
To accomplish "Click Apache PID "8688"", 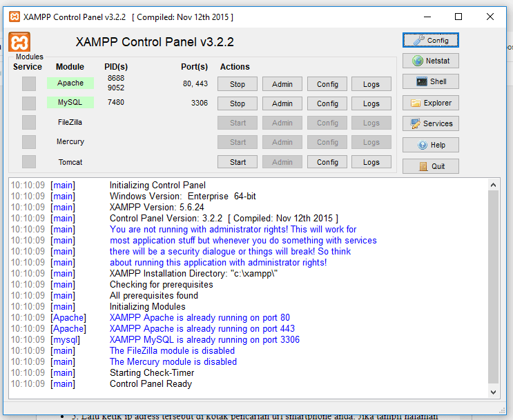I will point(116,78).
